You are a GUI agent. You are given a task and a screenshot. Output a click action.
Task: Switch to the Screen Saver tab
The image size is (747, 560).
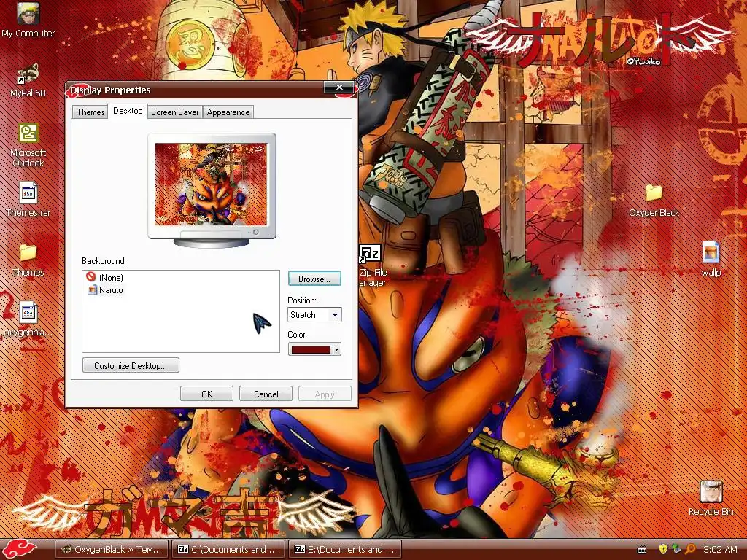pyautogui.click(x=175, y=112)
